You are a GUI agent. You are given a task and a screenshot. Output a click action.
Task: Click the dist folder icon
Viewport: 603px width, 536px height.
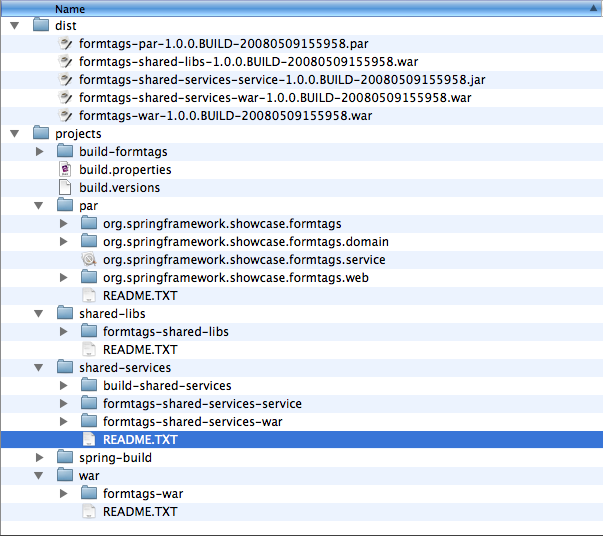[41, 25]
